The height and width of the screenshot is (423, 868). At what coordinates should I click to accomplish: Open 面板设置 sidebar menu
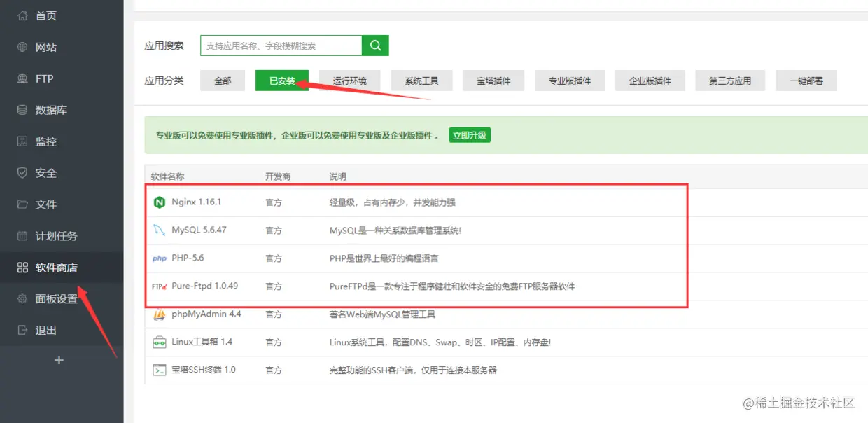[57, 299]
